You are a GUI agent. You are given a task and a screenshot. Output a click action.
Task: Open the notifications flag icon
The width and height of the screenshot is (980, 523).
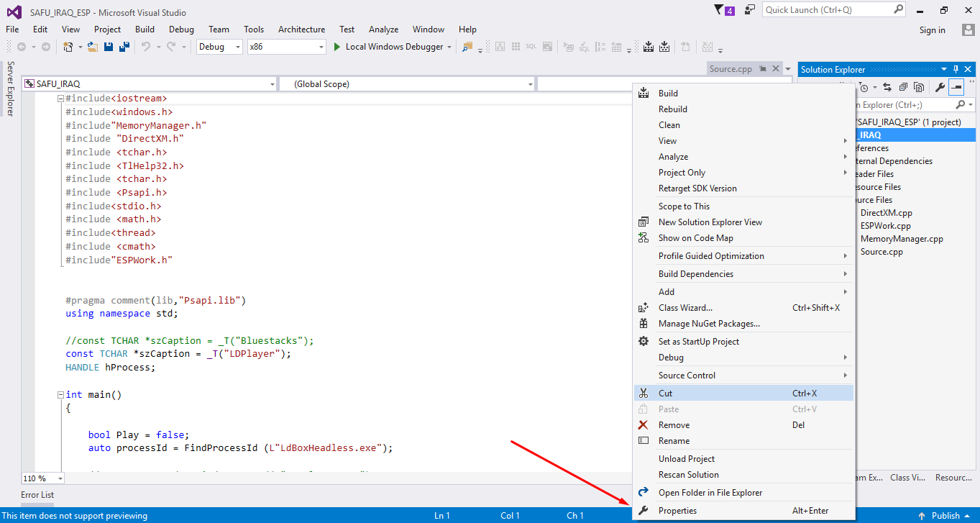click(x=720, y=10)
